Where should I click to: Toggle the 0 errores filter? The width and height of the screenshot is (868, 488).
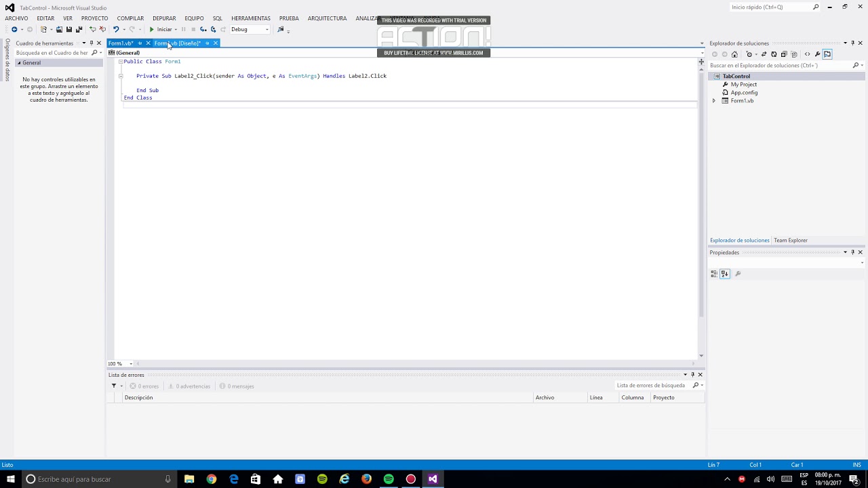(x=144, y=386)
